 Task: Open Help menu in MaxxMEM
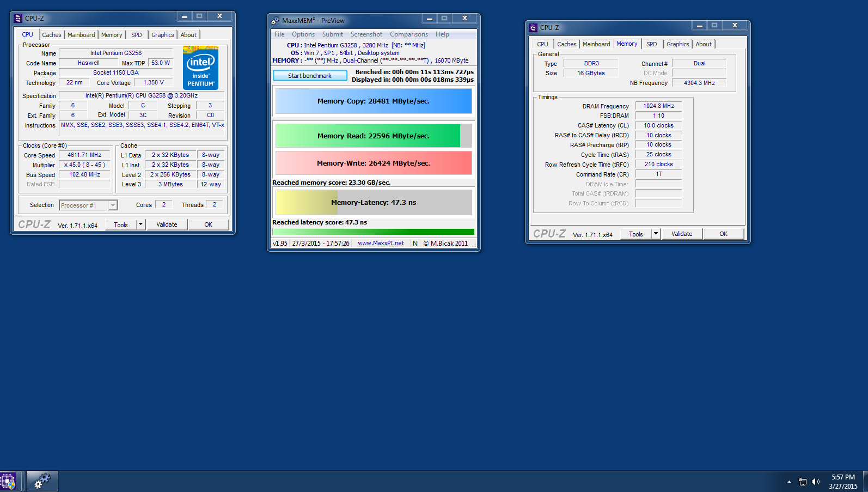click(x=442, y=34)
